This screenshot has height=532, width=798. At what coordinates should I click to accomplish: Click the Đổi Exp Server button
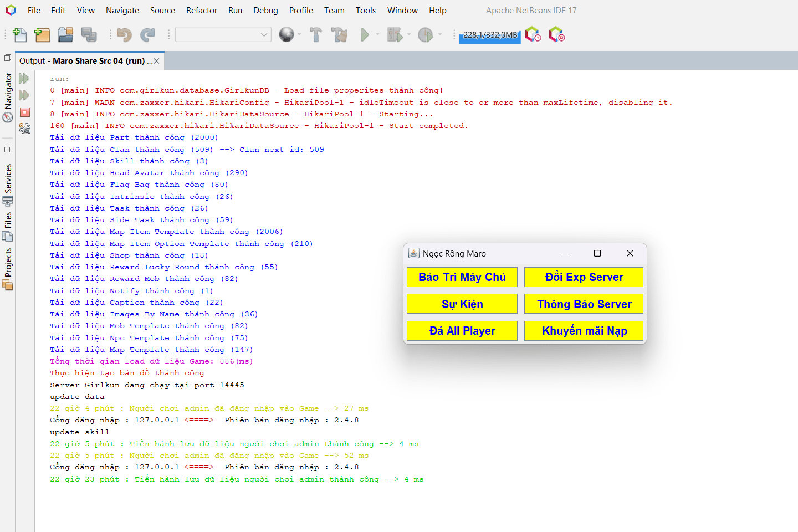tap(584, 277)
